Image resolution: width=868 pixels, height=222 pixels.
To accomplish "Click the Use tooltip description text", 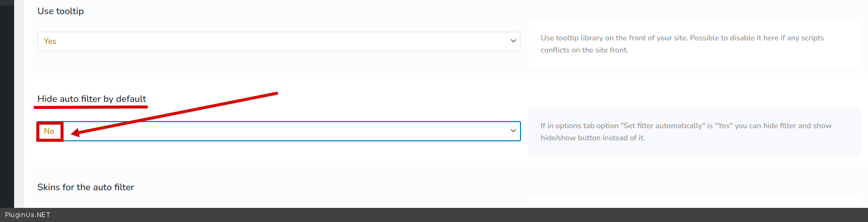I will (x=682, y=38).
